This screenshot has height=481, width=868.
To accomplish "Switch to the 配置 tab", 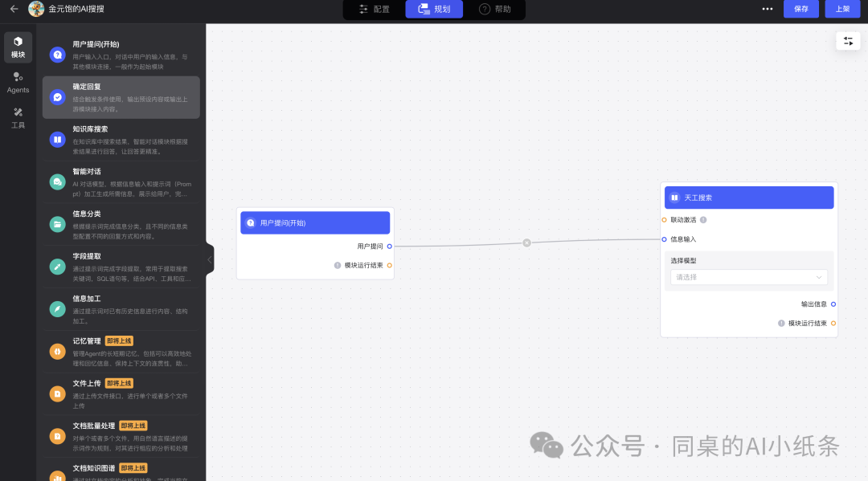I will tap(375, 9).
